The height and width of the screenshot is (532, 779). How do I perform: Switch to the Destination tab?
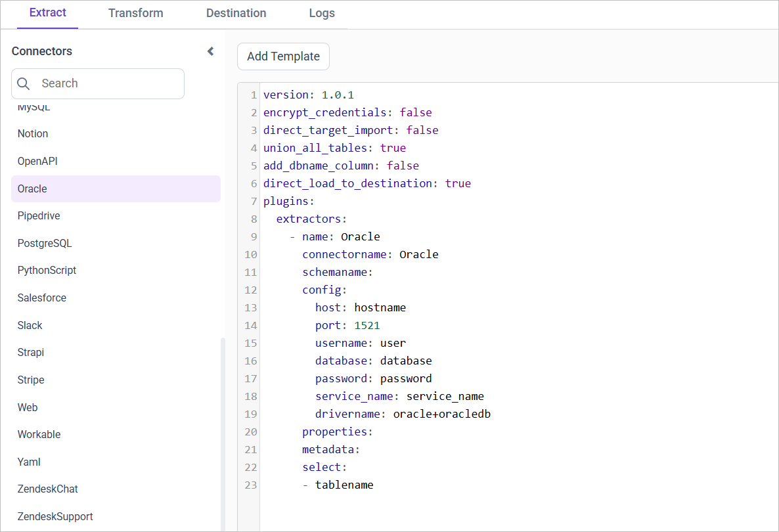tap(236, 12)
